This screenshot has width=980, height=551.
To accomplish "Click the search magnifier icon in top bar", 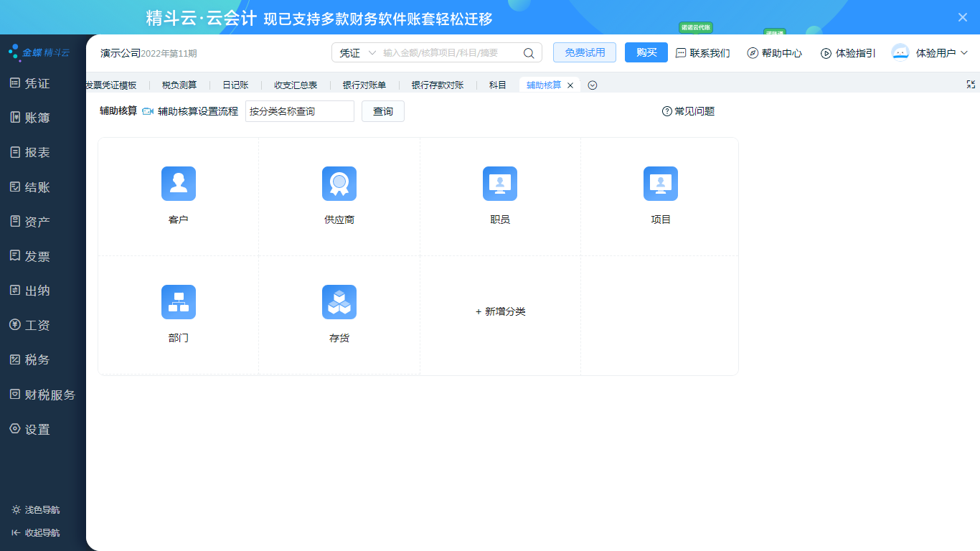I will (529, 53).
